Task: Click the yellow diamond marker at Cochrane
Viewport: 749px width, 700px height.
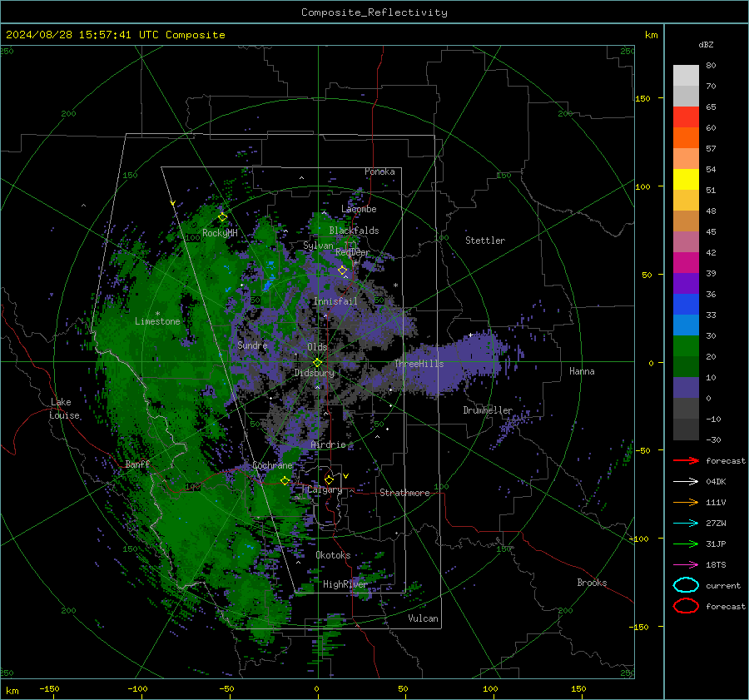Action: click(285, 480)
